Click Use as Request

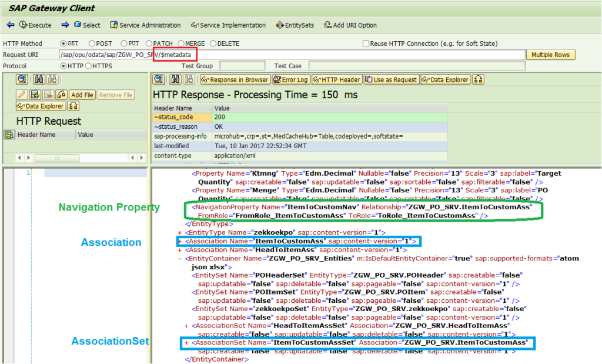point(391,79)
